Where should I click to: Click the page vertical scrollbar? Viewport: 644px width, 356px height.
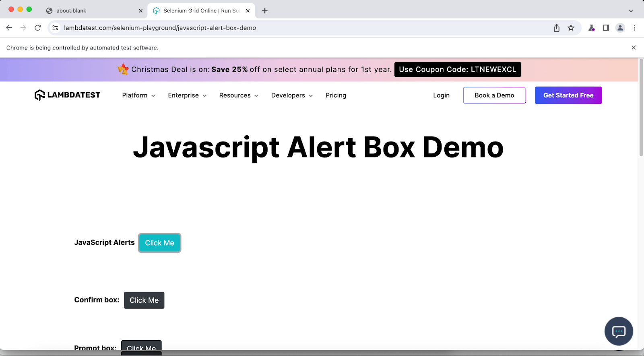click(641, 108)
